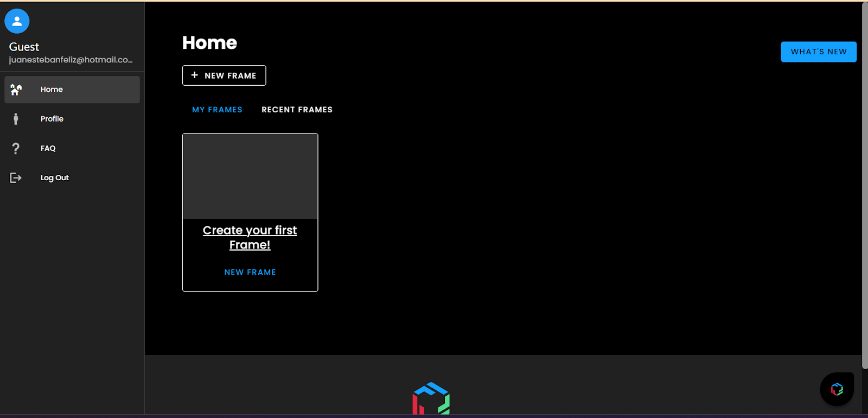868x418 pixels.
Task: Click the Log Out arrow icon
Action: 16,178
